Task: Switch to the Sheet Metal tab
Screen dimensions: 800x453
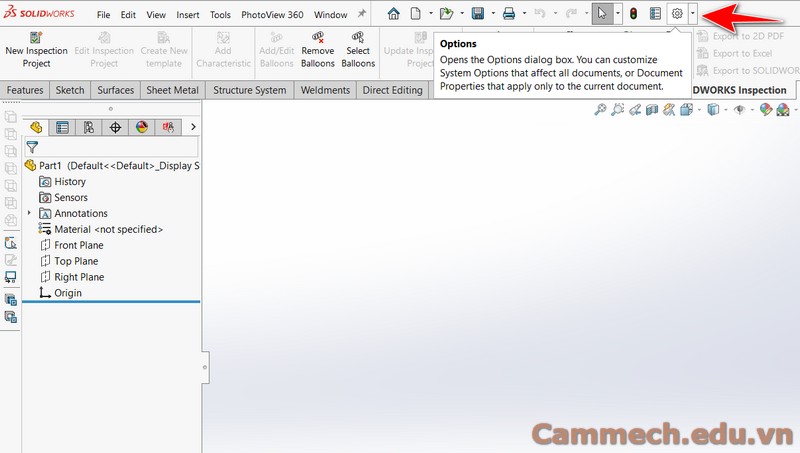Action: 172,90
